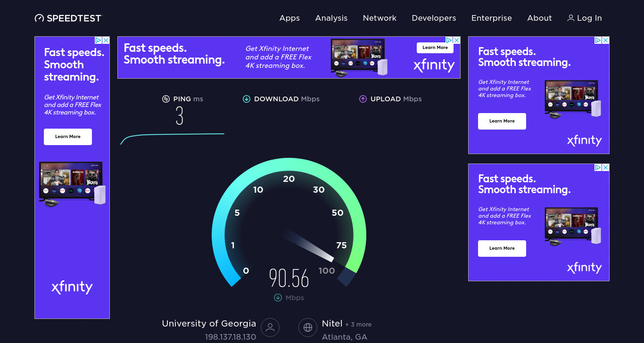644x343 pixels.
Task: Click the University of Georgia provider name
Action: 209,324
